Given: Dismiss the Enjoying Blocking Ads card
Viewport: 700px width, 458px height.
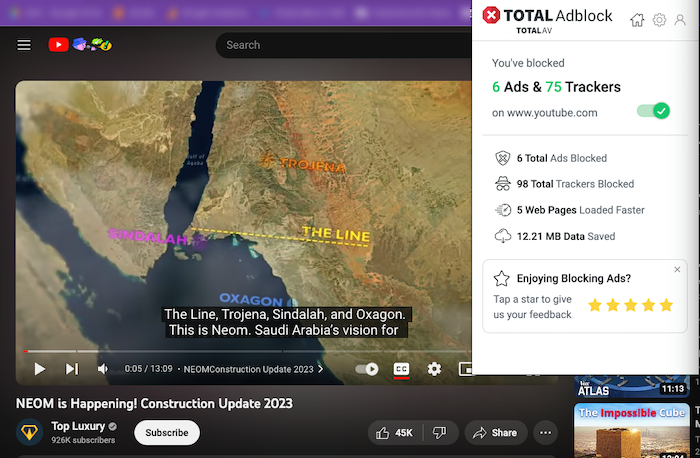Looking at the screenshot, I should (x=677, y=270).
